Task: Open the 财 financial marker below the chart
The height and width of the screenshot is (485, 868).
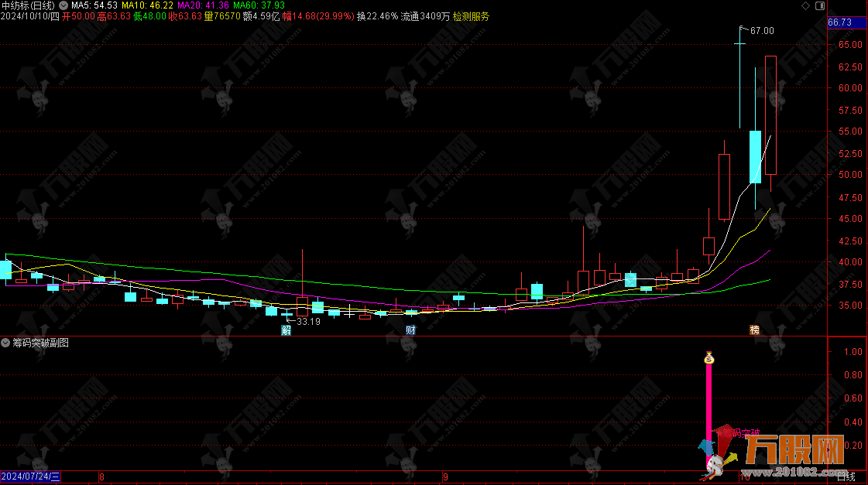Action: pos(410,330)
